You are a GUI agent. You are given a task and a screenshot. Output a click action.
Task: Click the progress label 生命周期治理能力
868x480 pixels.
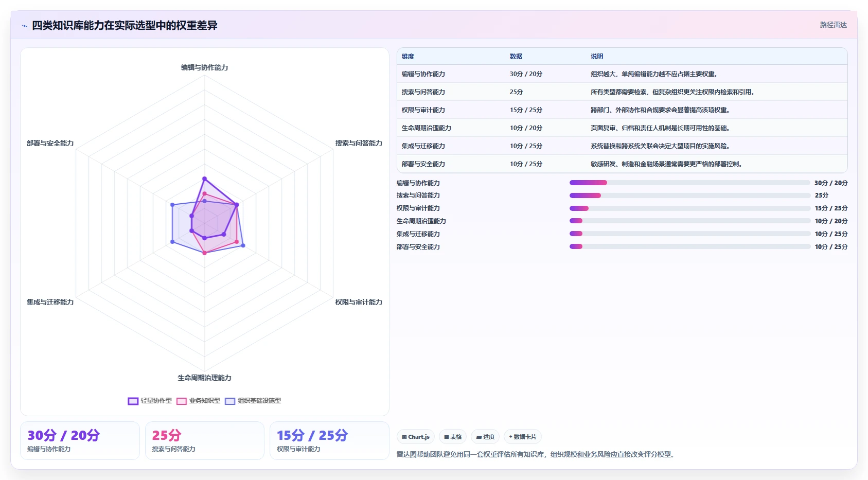coord(421,221)
